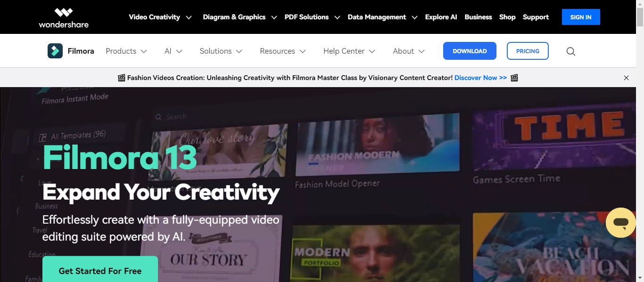Open the yellow chat support bubble
The height and width of the screenshot is (282, 644).
coord(621,223)
